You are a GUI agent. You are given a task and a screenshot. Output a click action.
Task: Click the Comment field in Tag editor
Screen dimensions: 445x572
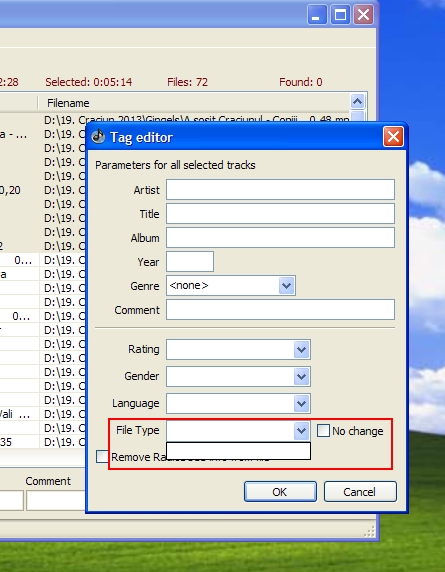click(280, 310)
